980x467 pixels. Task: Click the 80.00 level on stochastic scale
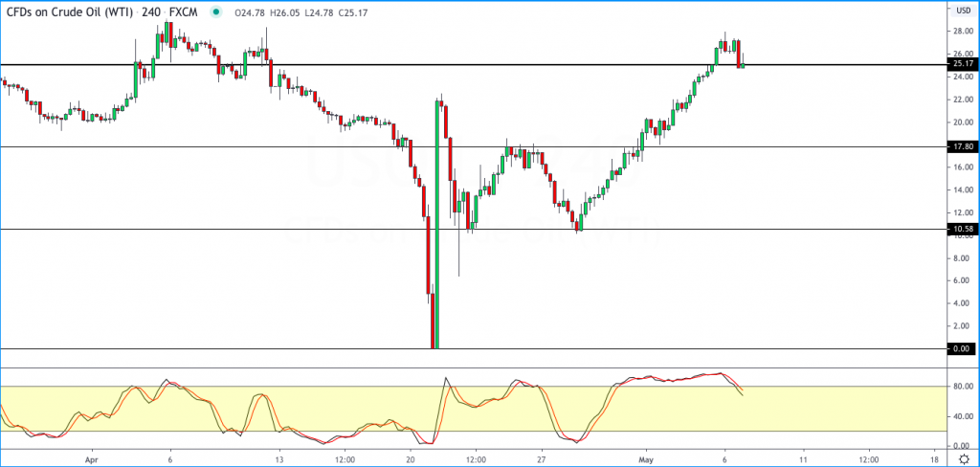pyautogui.click(x=963, y=387)
